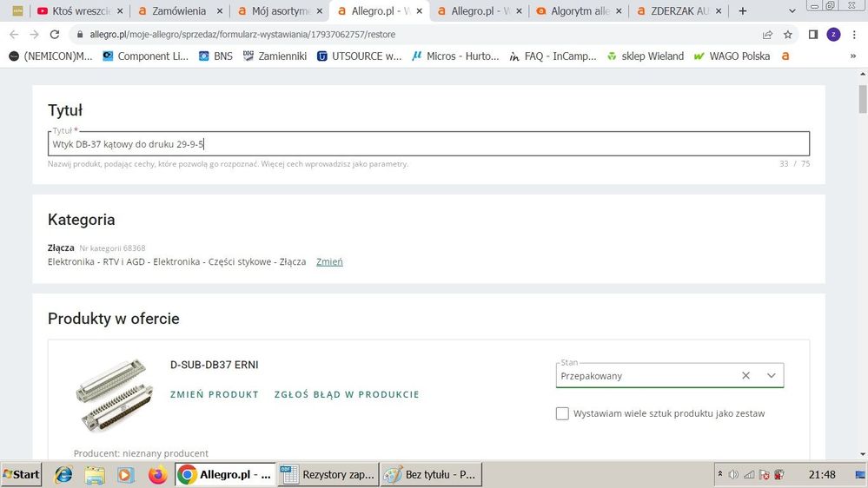Launch Firefox from the taskbar
The height and width of the screenshot is (488, 868).
coord(157,475)
